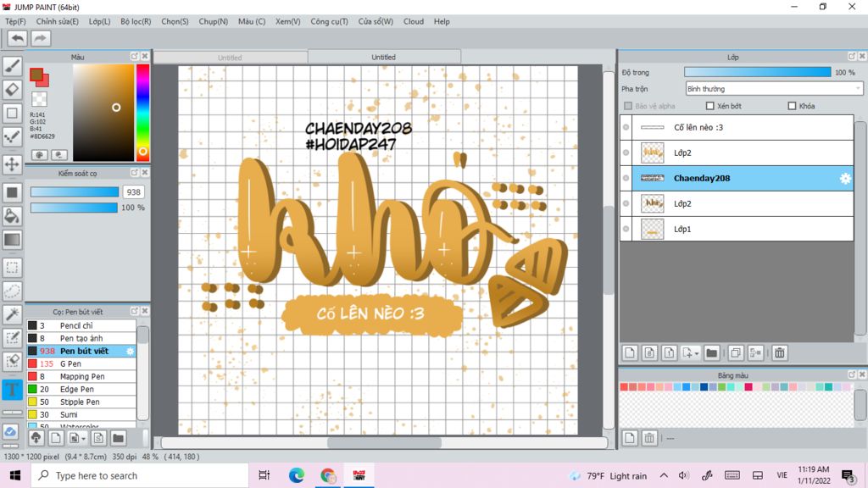Activate the Text tool
The height and width of the screenshot is (488, 868).
click(x=12, y=390)
